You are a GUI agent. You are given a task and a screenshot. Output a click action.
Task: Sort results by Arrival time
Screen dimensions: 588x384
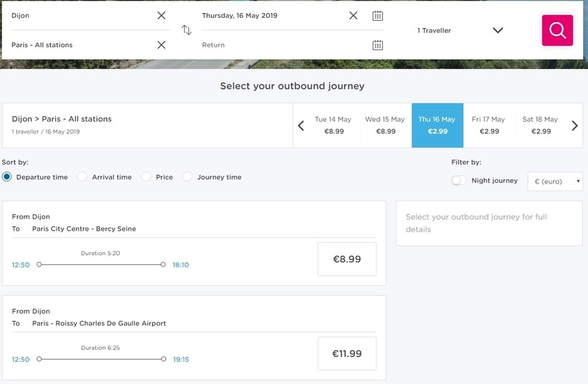[x=82, y=177]
